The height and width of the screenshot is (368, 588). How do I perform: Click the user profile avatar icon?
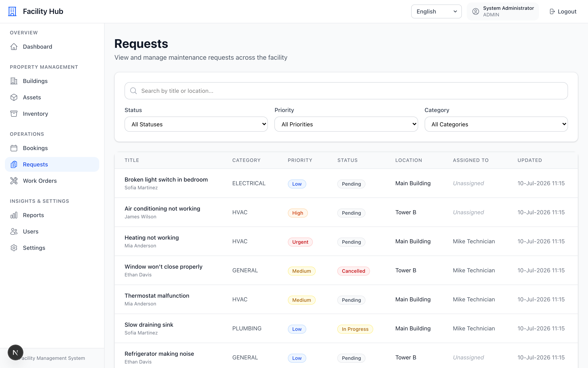tap(476, 11)
